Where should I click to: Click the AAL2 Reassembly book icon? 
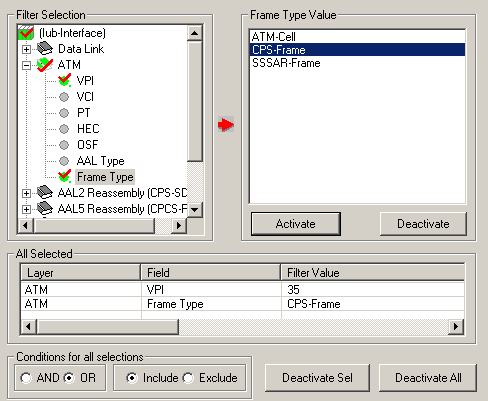pyautogui.click(x=45, y=192)
